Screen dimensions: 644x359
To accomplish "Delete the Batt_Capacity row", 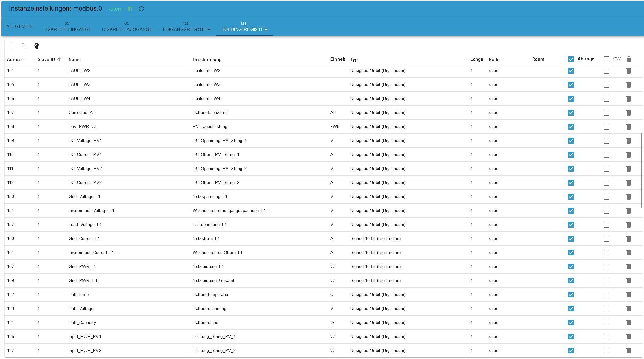I will 629,323.
